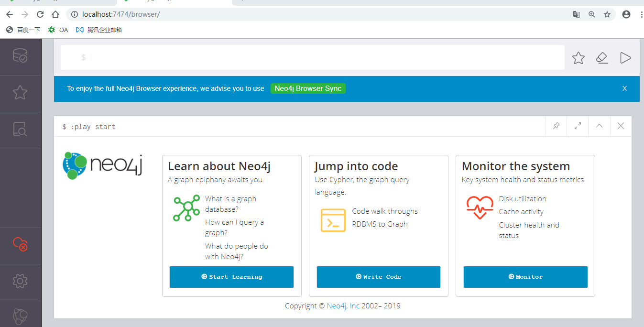Open the Documents search sidebar icon
This screenshot has width=644, height=327.
(20, 129)
